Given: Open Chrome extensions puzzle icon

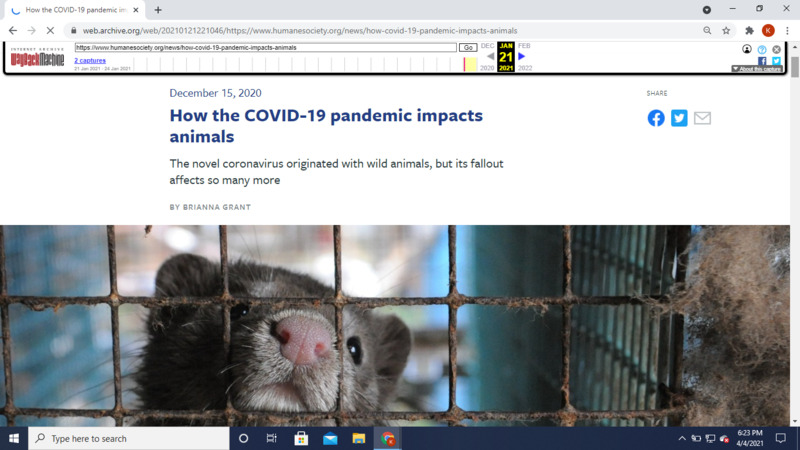Looking at the screenshot, I should pyautogui.click(x=749, y=30).
